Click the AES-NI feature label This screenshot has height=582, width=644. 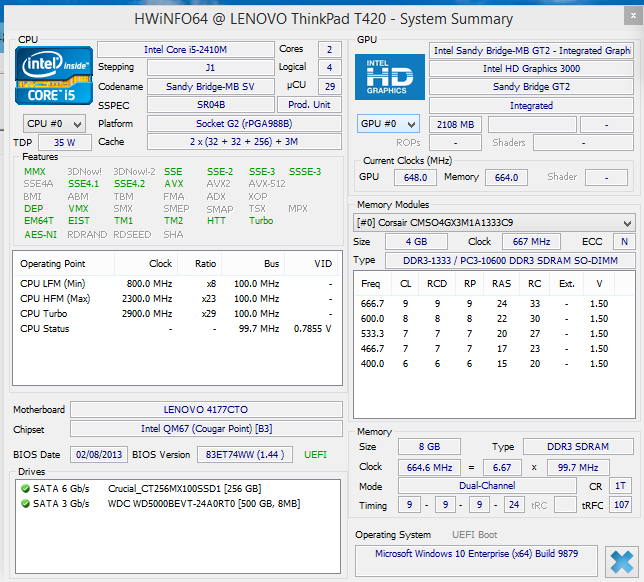40,234
